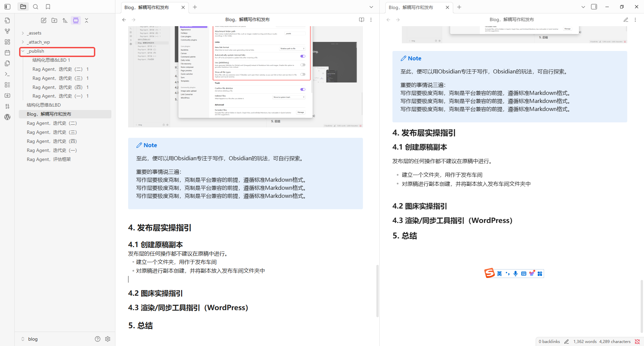Switch the right pane to editing mode
644x346 pixels.
(x=626, y=19)
